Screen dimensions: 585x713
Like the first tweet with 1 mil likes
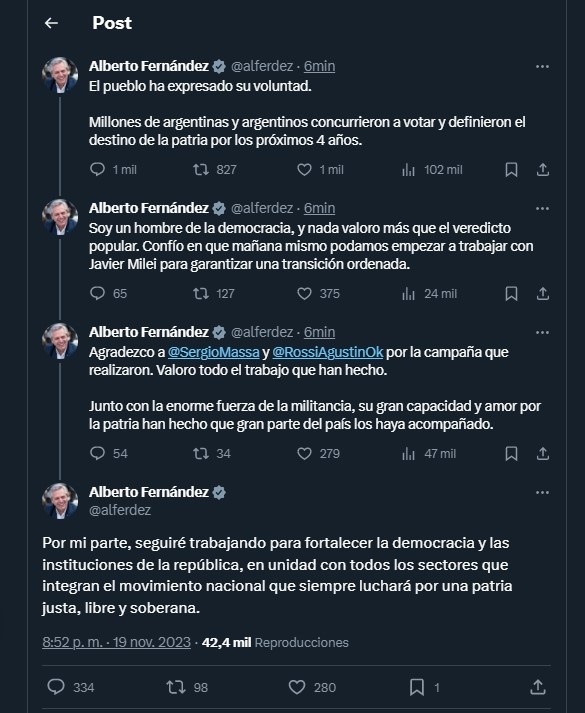[x=304, y=170]
